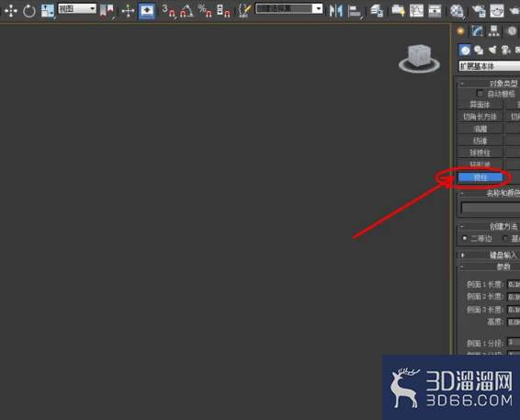The width and height of the screenshot is (520, 420).
Task: Toggle Percent Snap
Action: [205, 11]
